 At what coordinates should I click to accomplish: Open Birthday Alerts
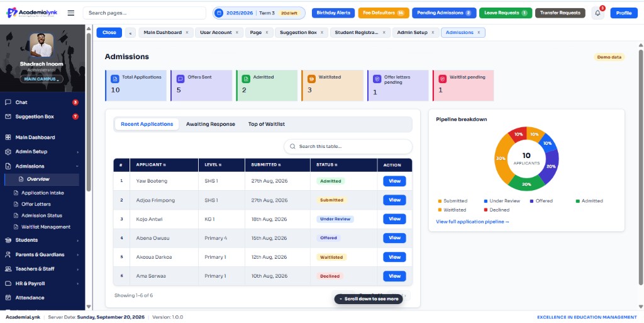tap(333, 13)
